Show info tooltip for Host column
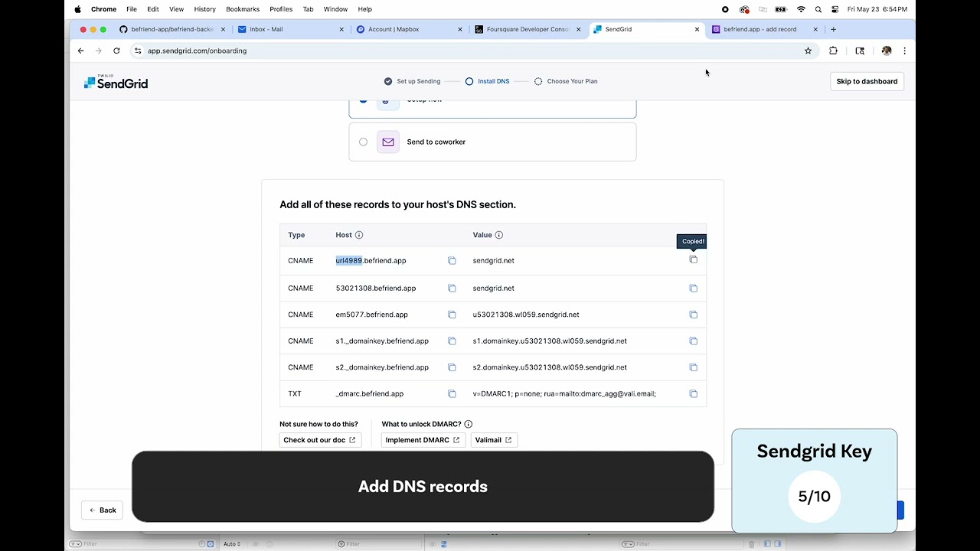980x551 pixels. coord(359,235)
